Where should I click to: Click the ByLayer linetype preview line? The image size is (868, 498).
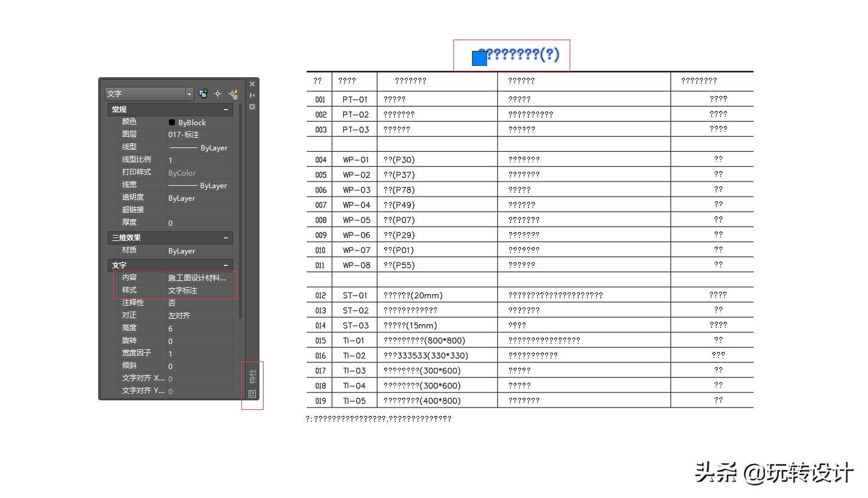coord(195,147)
